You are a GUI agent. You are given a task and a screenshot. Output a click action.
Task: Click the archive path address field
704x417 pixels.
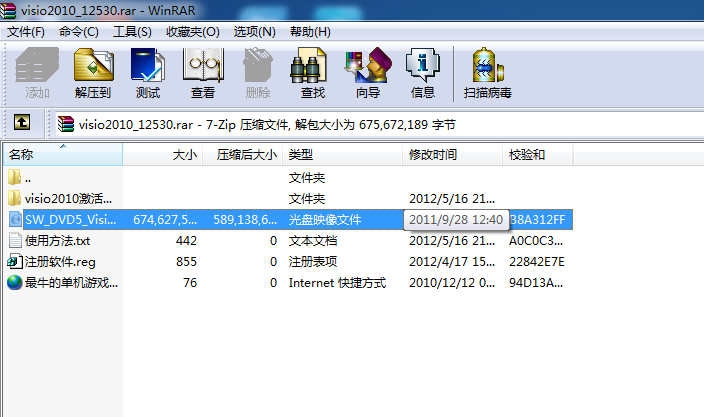click(379, 124)
